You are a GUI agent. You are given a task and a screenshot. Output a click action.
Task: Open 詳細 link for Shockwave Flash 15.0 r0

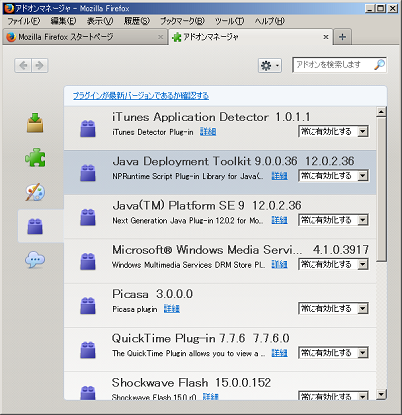[211, 396]
